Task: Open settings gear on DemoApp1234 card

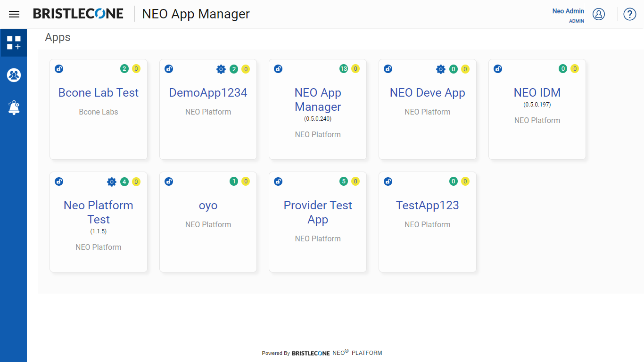Action: [221, 69]
